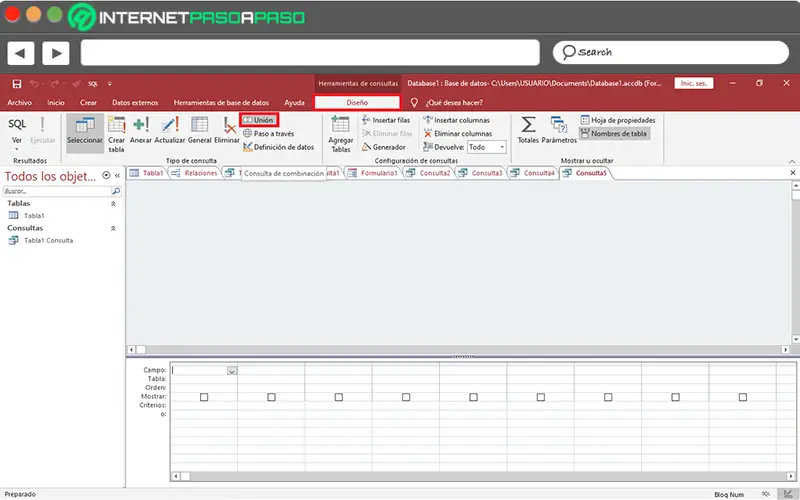Open Herramientas de base de datos tab

(x=221, y=103)
